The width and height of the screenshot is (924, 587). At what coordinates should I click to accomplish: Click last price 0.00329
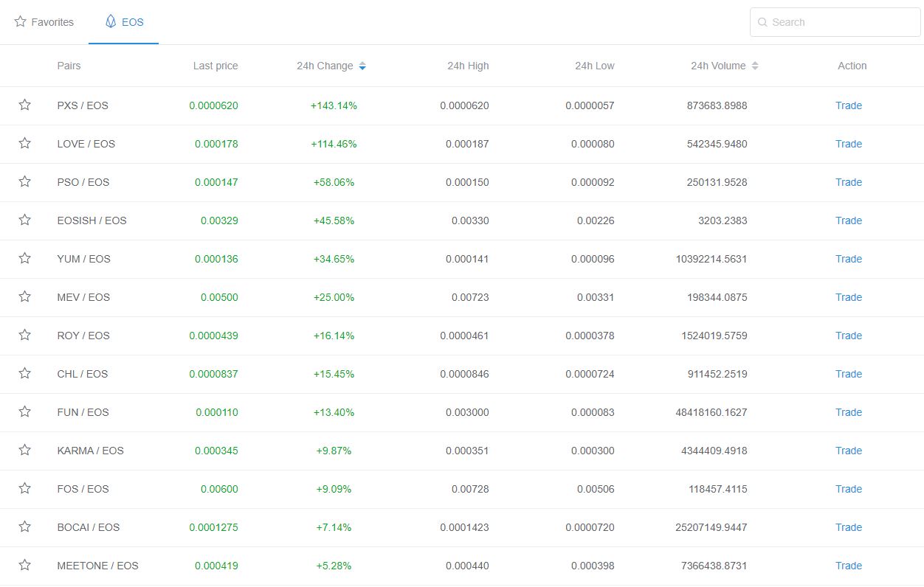(219, 220)
